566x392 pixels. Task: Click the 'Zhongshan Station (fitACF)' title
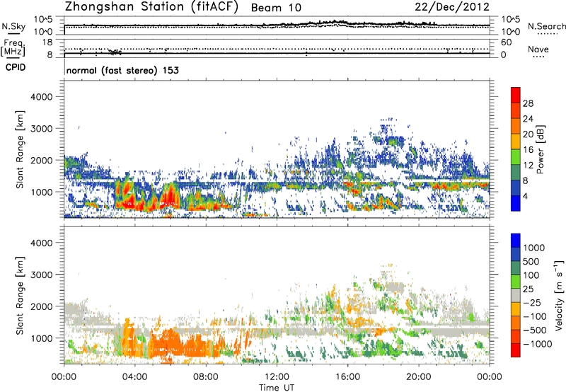[x=151, y=7]
